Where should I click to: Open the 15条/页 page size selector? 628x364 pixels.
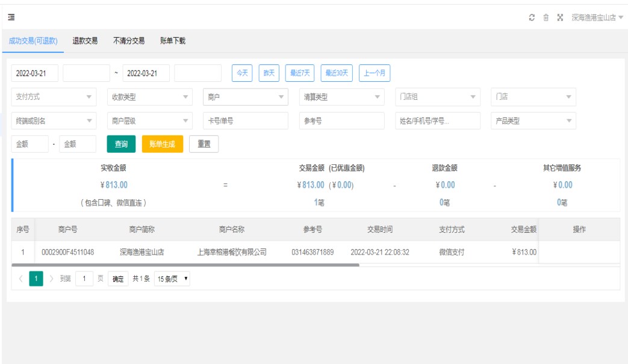tap(172, 279)
